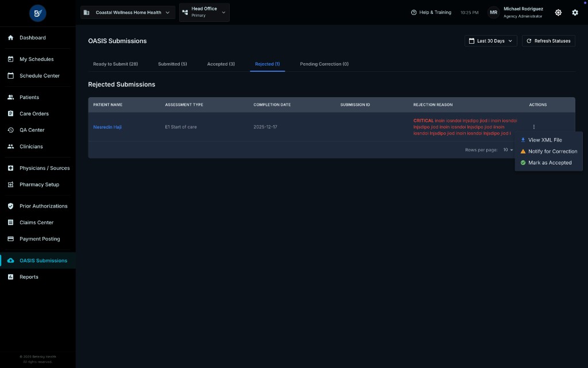Click the Payment Posting card icon
This screenshot has height=368, width=588.
10,239
